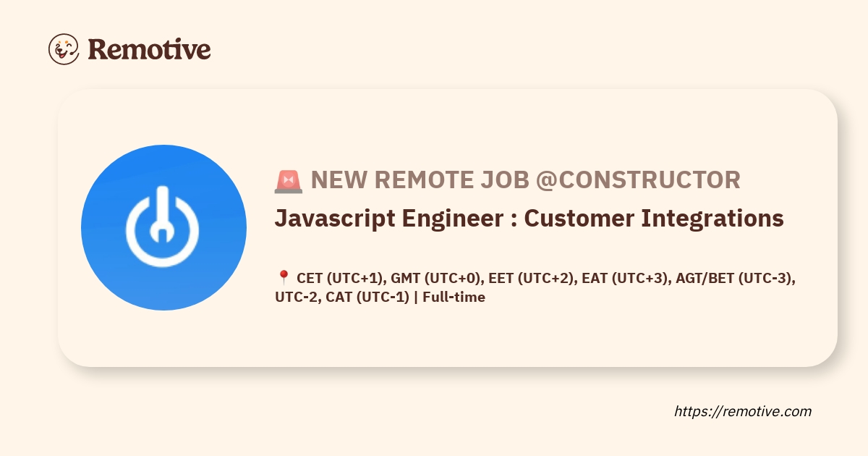868x456 pixels.
Task: Select the CET (UTC+1) timezone
Action: (339, 278)
